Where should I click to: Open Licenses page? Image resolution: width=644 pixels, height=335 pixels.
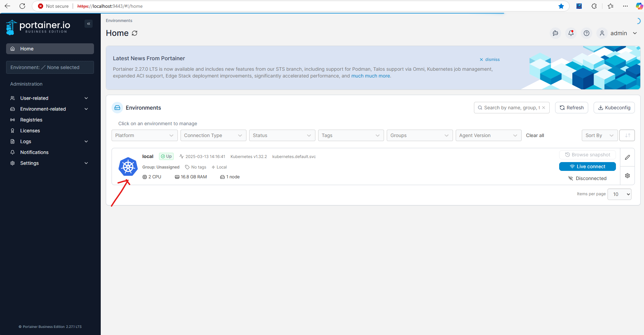tap(30, 131)
